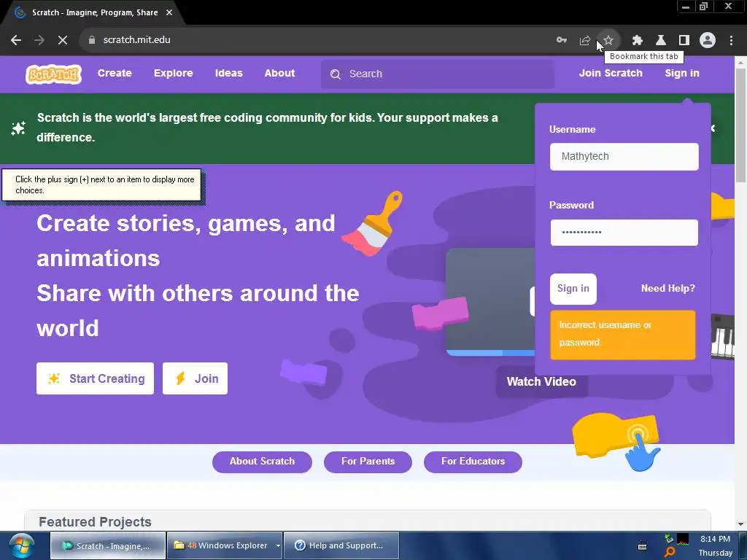This screenshot has height=560, width=747.
Task: Click the share this page icon
Action: (584, 40)
